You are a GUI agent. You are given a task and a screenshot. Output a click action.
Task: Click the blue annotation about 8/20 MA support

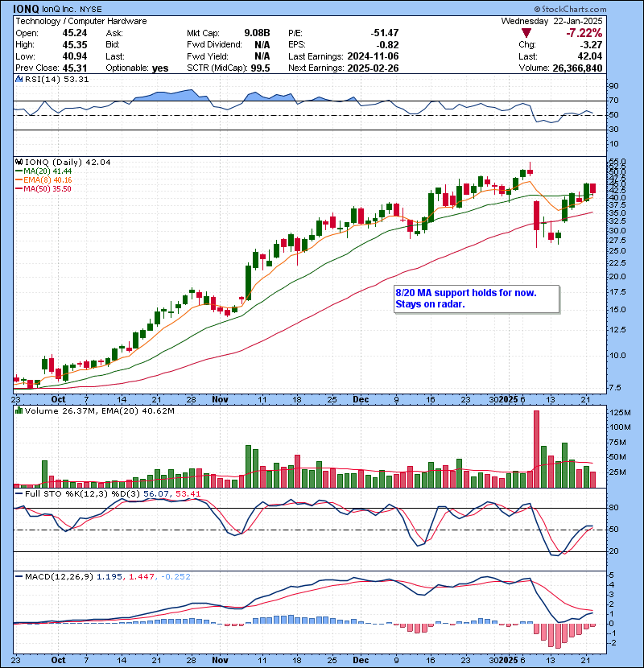click(x=476, y=299)
